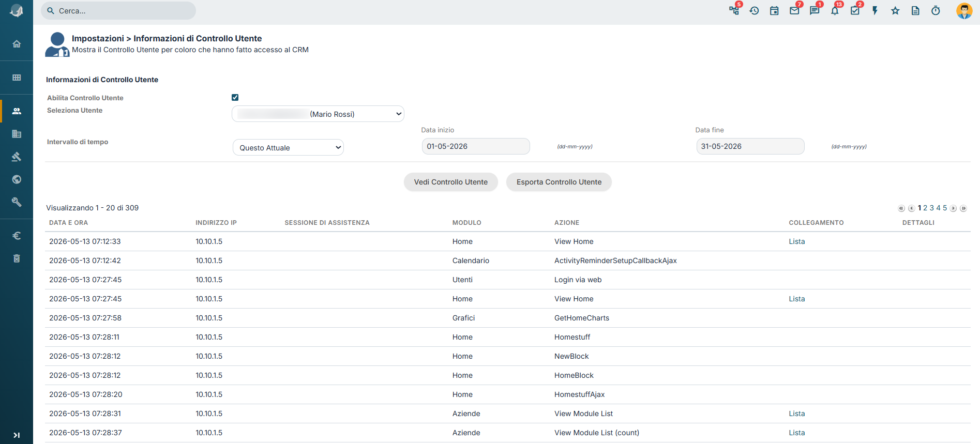Open the favorites star icon
980x444 pixels.
tap(895, 11)
